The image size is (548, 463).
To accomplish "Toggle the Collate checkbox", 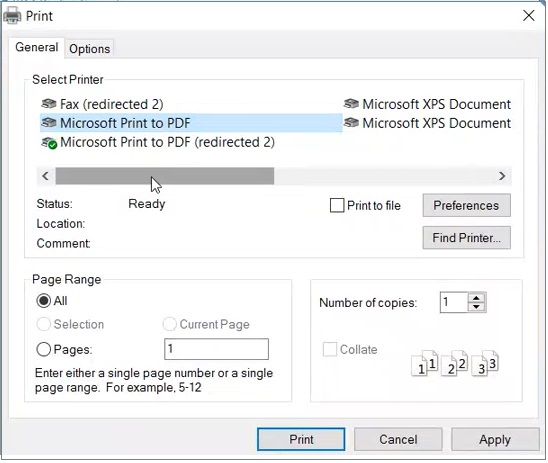I will [330, 349].
